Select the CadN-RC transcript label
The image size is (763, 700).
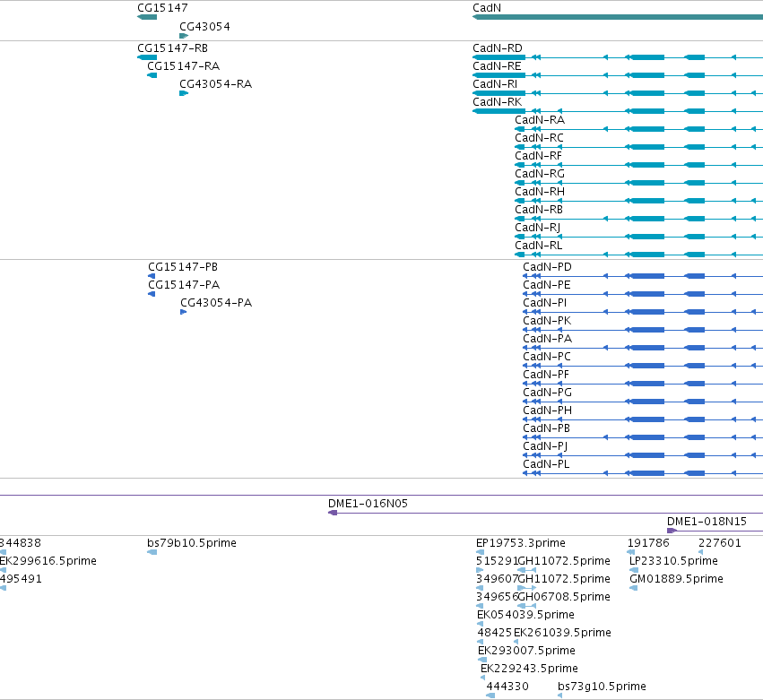pos(539,138)
